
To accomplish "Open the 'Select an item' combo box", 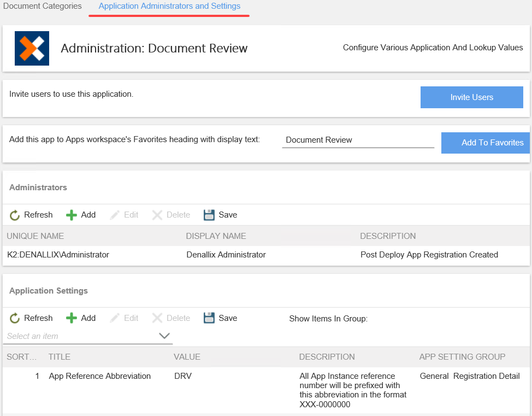I will [x=82, y=336].
